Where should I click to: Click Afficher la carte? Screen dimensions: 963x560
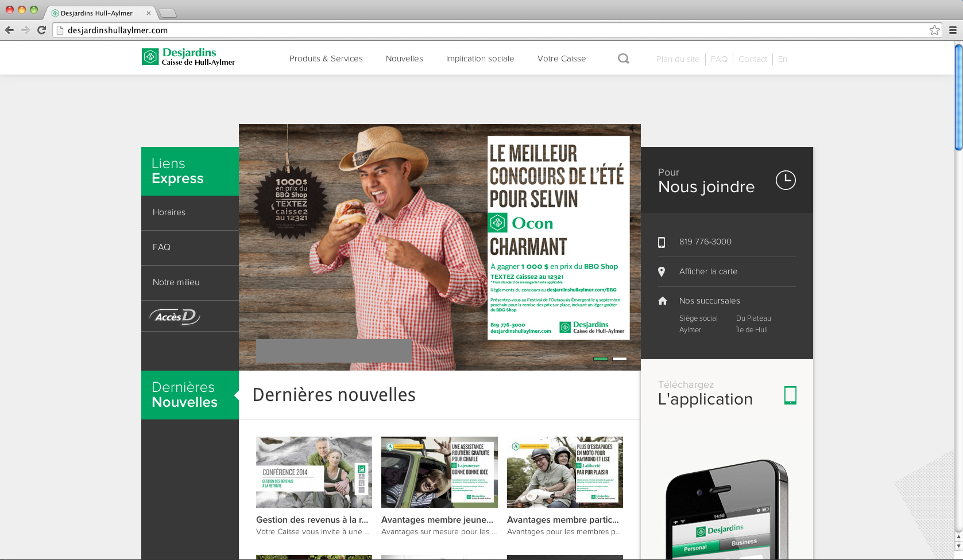pos(708,271)
